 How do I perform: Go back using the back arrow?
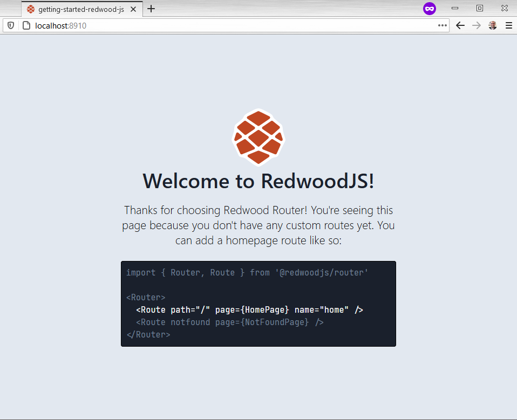[460, 25]
